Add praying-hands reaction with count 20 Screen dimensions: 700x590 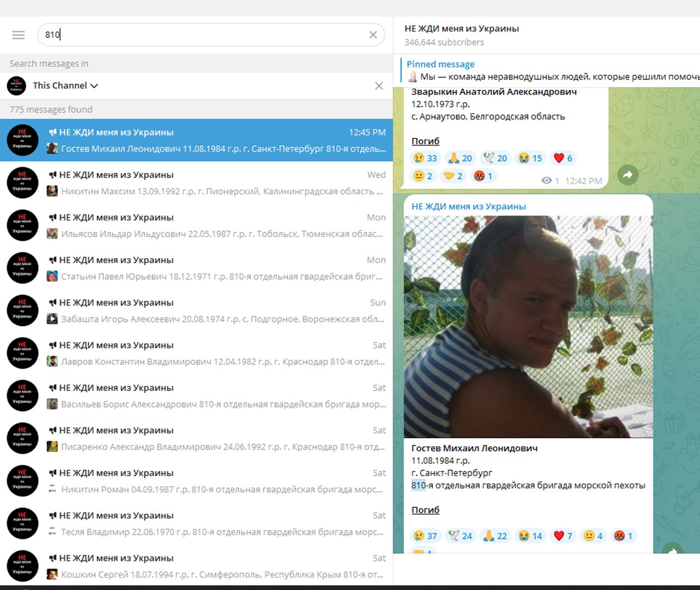pos(460,158)
